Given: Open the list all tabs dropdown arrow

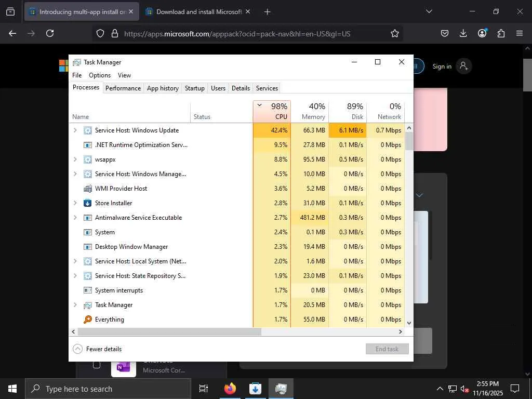Looking at the screenshot, I should 429,11.
